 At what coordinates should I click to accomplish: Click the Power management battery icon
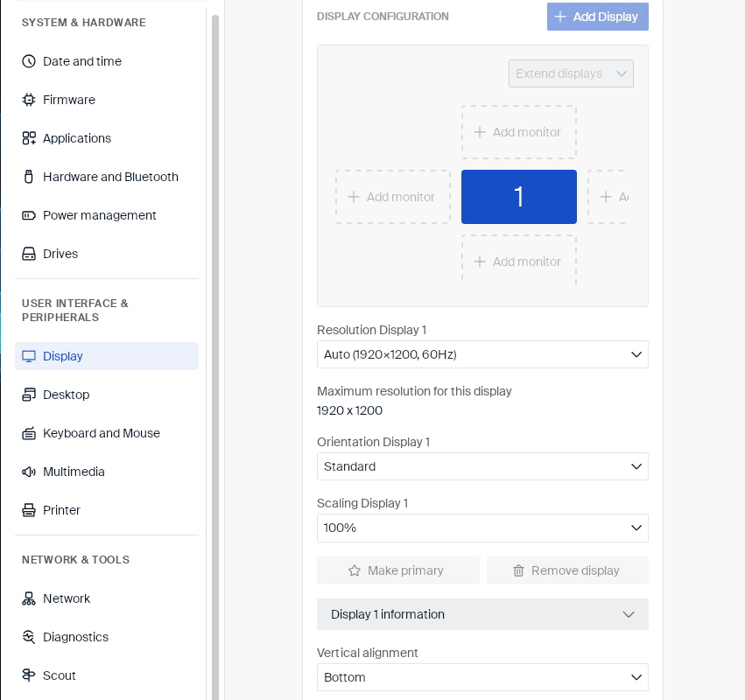click(x=29, y=215)
